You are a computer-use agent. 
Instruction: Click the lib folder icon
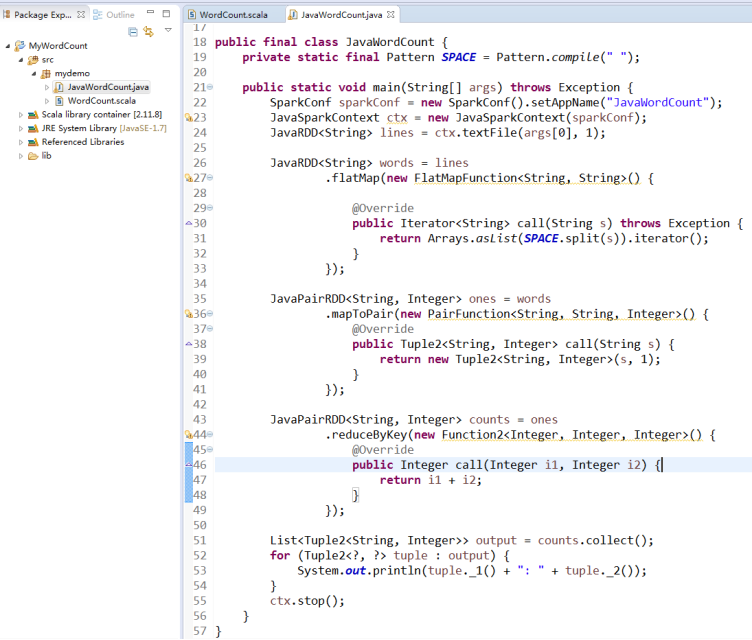coord(33,156)
